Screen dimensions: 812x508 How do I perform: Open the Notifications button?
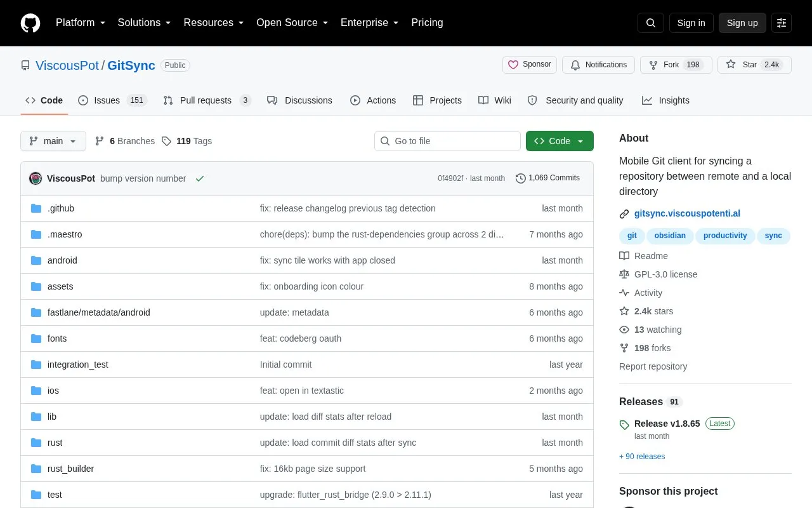598,65
